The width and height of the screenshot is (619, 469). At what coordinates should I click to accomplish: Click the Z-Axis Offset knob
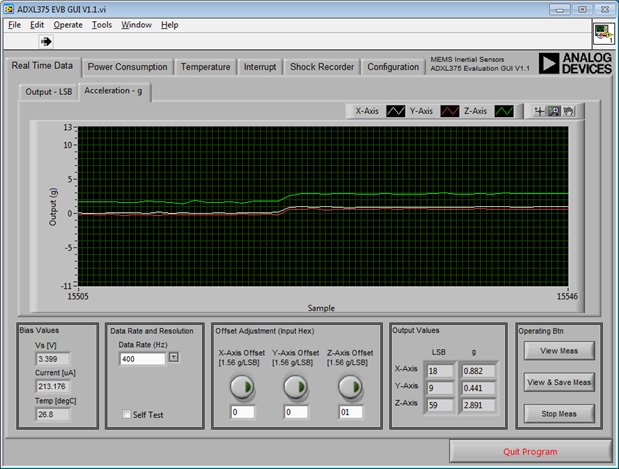[350, 386]
